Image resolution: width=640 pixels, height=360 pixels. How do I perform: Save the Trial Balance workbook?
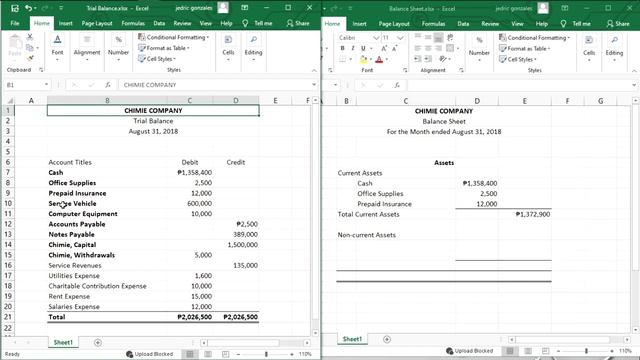tap(15, 8)
